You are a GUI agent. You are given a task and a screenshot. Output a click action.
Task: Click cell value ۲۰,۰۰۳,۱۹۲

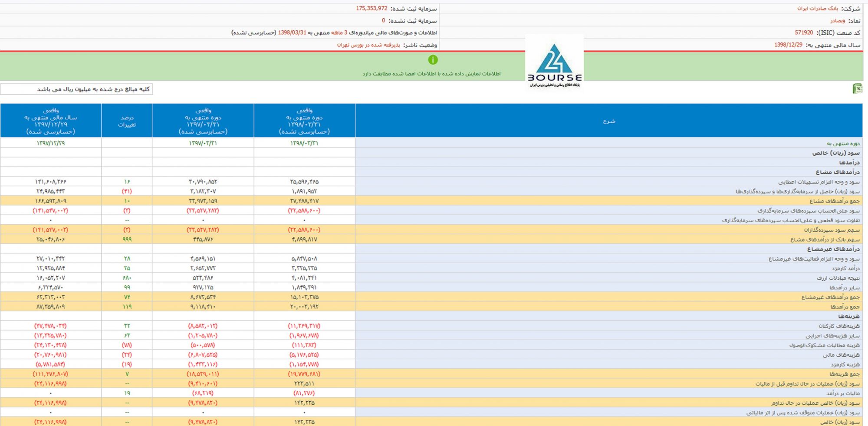pos(304,307)
